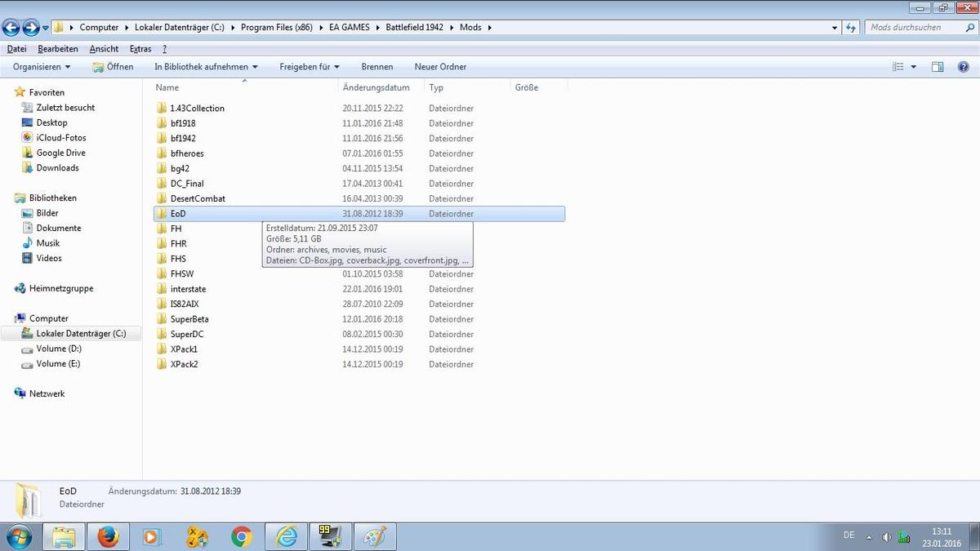Launch Google Chrome from the taskbar

pos(241,536)
